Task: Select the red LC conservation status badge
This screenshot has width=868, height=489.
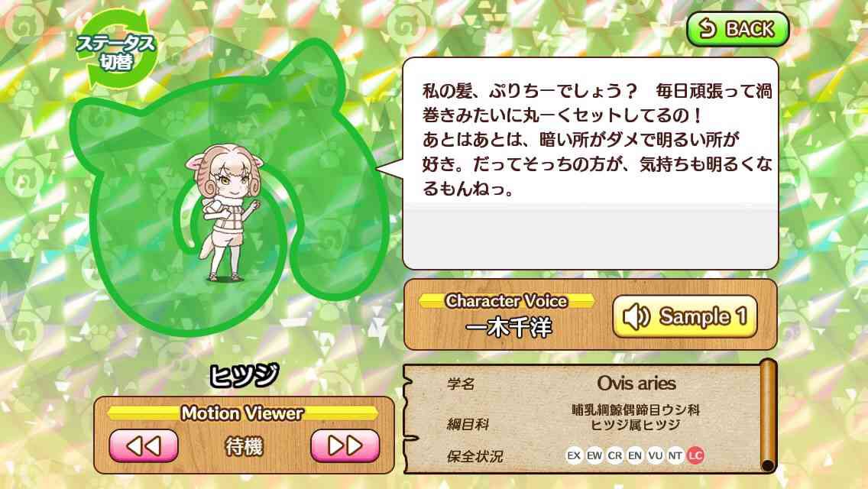Action: [696, 456]
